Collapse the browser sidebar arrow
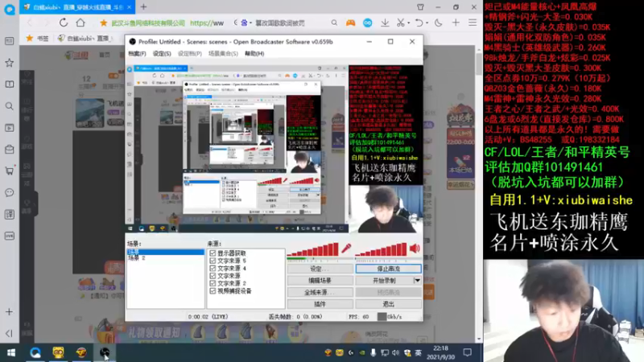The height and width of the screenshot is (362, 644). 9,333
